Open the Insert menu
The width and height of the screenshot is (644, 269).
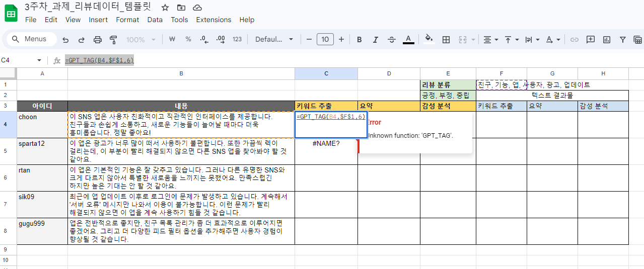pos(98,20)
